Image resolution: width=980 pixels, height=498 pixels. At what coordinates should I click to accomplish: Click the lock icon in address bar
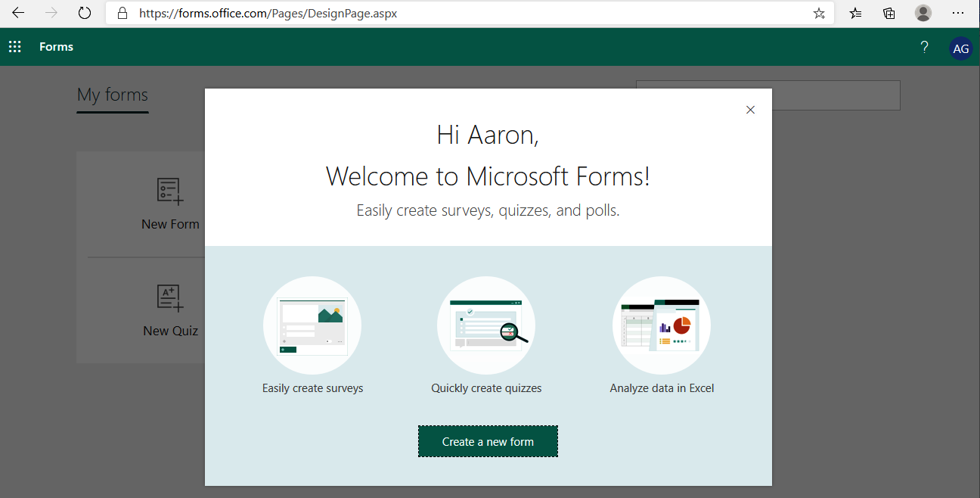(x=122, y=14)
